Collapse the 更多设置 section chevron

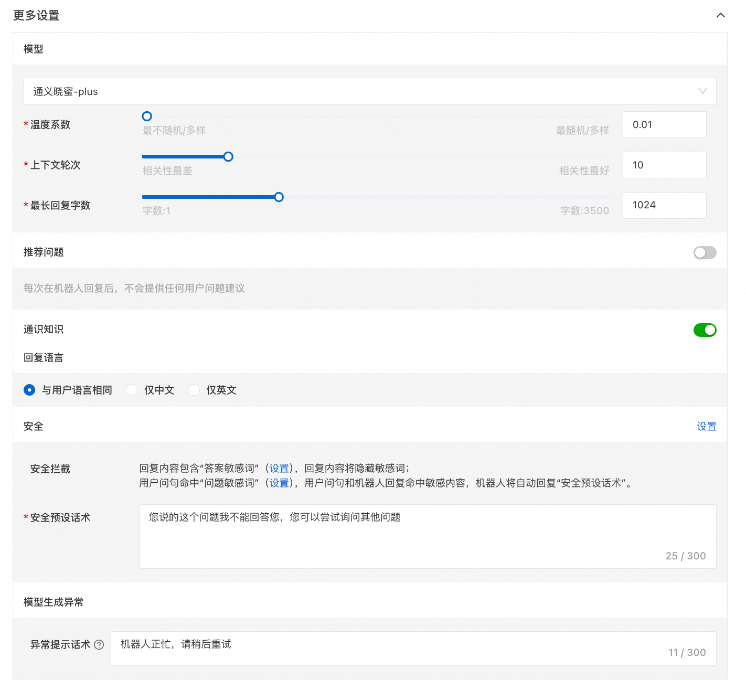[721, 15]
